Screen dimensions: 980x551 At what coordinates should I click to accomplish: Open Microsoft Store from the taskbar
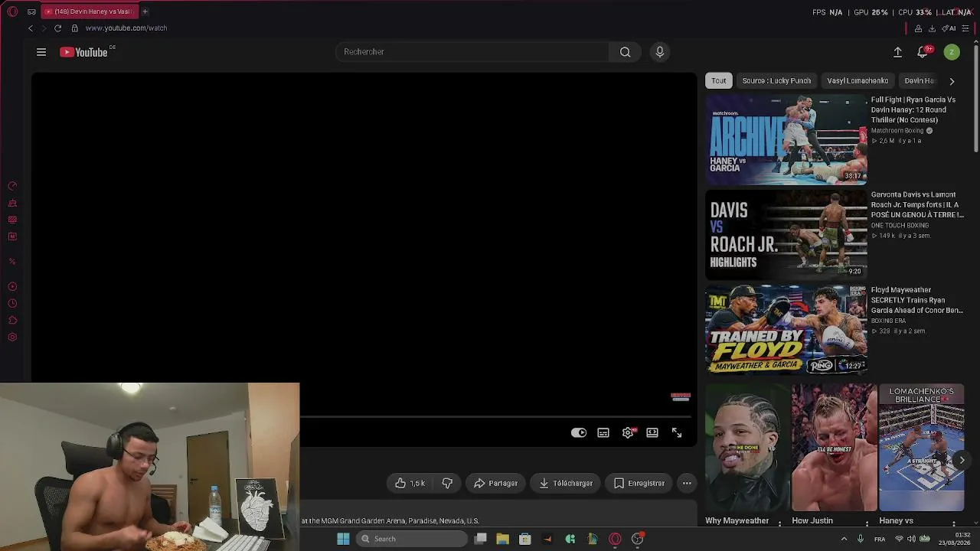click(x=524, y=539)
